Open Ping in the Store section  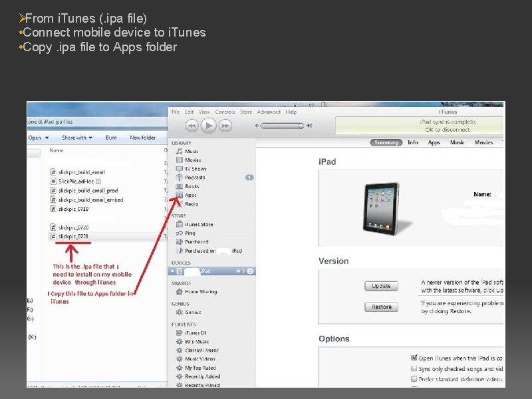click(x=190, y=233)
